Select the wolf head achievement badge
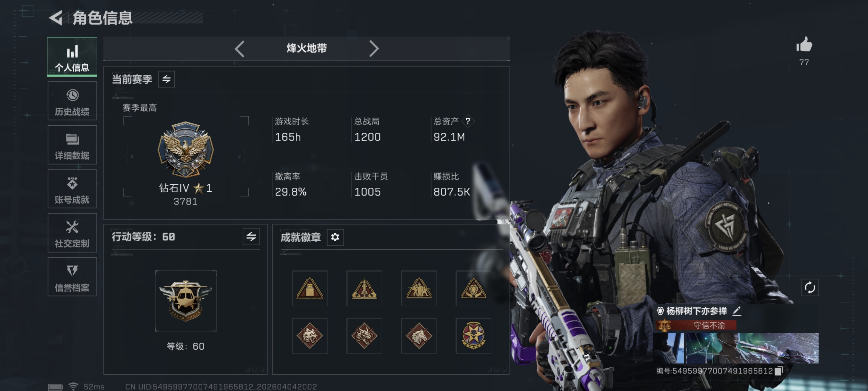Screen dimensions: 868x391 coord(310,335)
